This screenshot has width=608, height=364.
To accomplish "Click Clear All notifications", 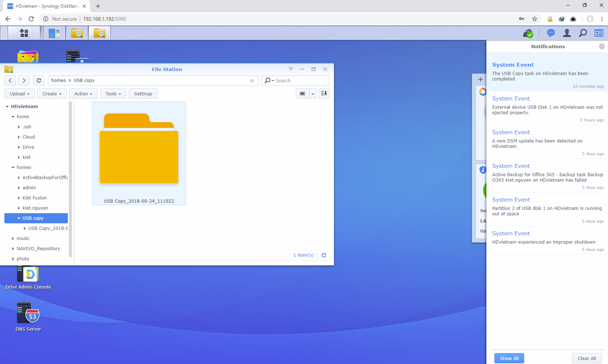I will coord(587,358).
